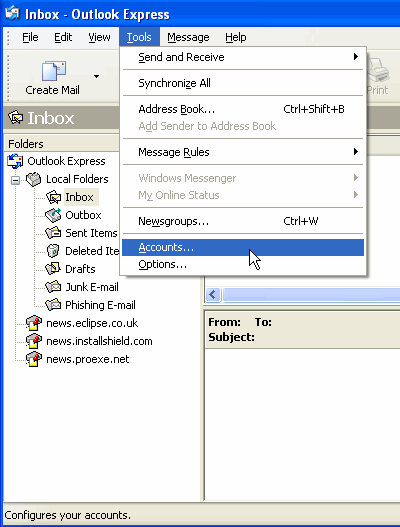This screenshot has width=400, height=527.
Task: Select the Local Folders tree label
Action: pos(77,179)
